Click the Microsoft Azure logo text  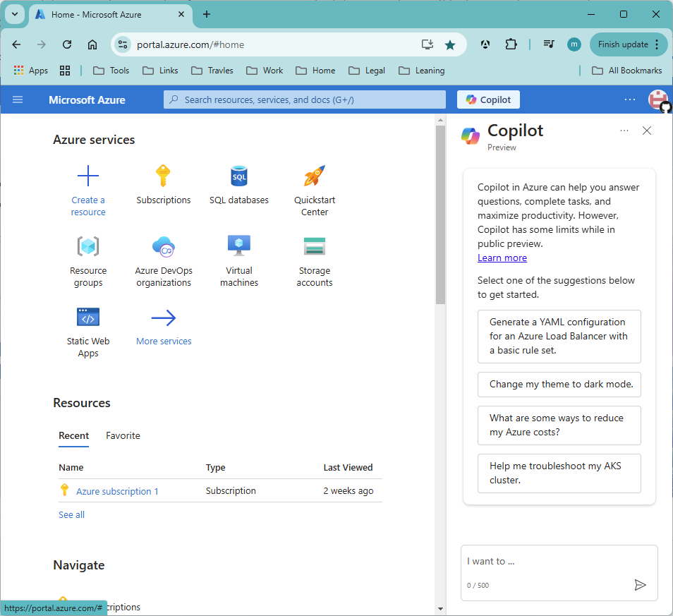87,99
